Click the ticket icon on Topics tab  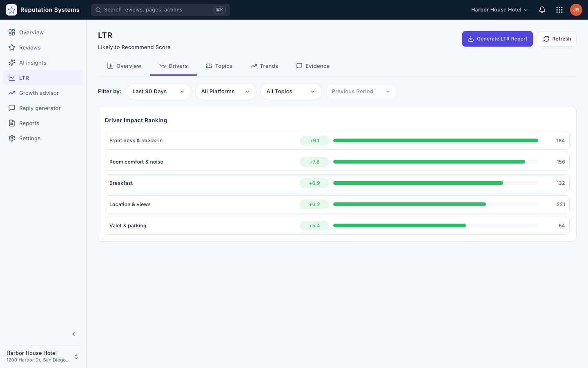(x=209, y=66)
